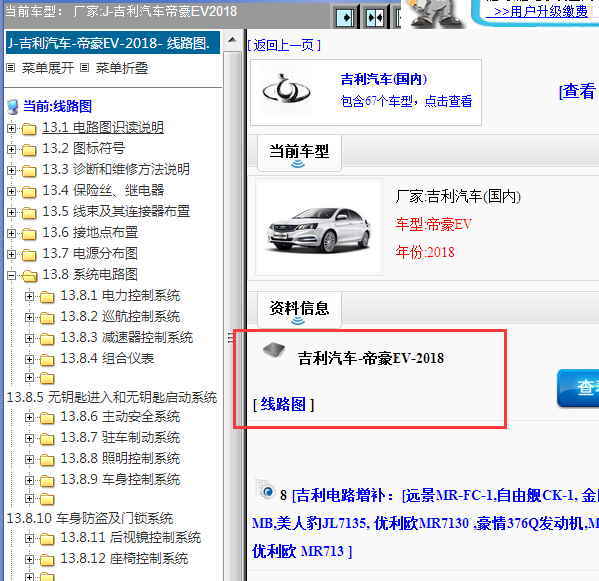
Task: Click the 当前:线路图 heading text
Action: pyautogui.click(x=58, y=106)
